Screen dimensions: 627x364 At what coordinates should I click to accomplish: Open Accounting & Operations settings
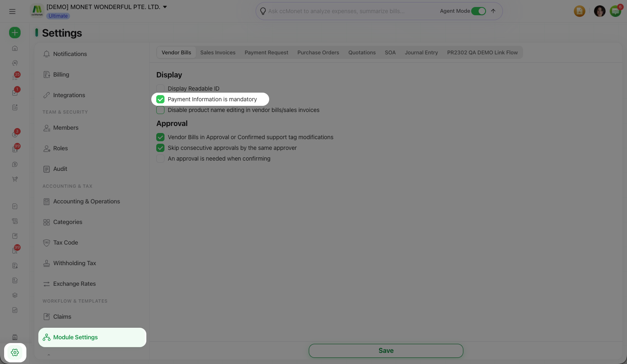tap(92, 201)
